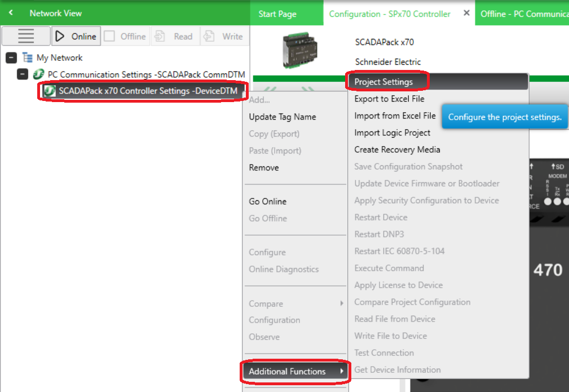Expand the Compare submenu

pyautogui.click(x=295, y=304)
